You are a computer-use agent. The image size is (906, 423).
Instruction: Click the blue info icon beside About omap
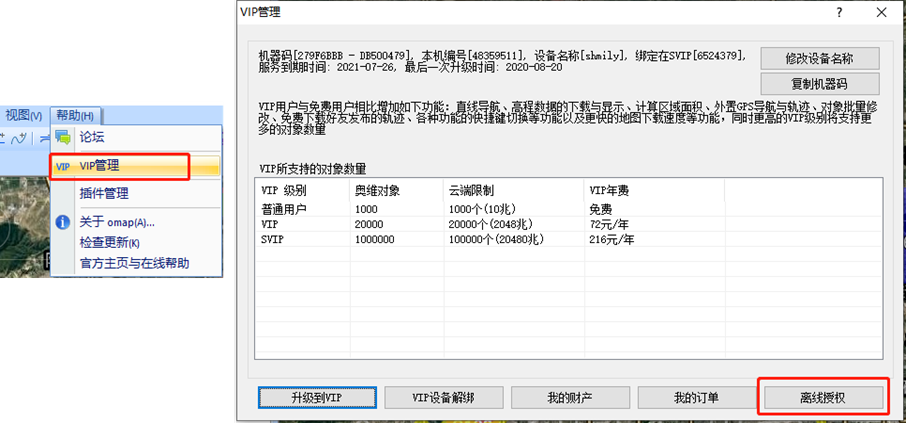tap(62, 222)
